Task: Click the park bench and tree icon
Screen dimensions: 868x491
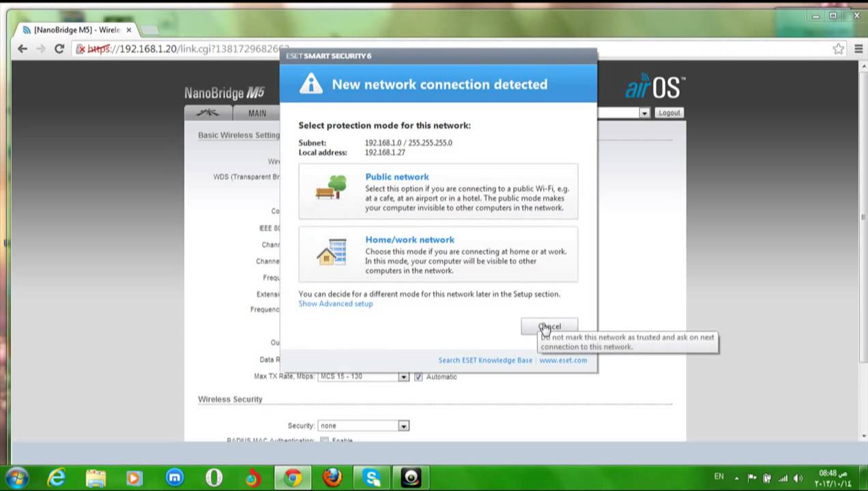Action: [x=331, y=188]
